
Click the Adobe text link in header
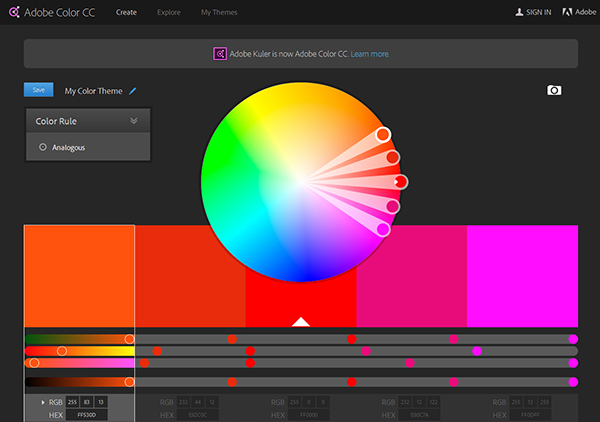(x=586, y=12)
